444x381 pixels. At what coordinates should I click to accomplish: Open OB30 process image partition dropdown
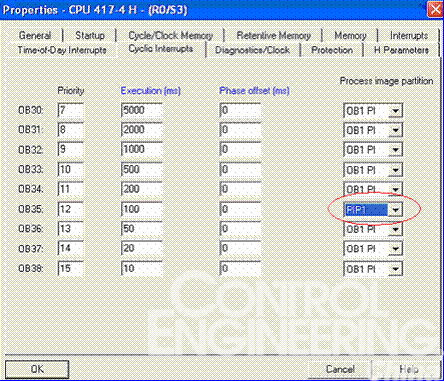tap(396, 111)
